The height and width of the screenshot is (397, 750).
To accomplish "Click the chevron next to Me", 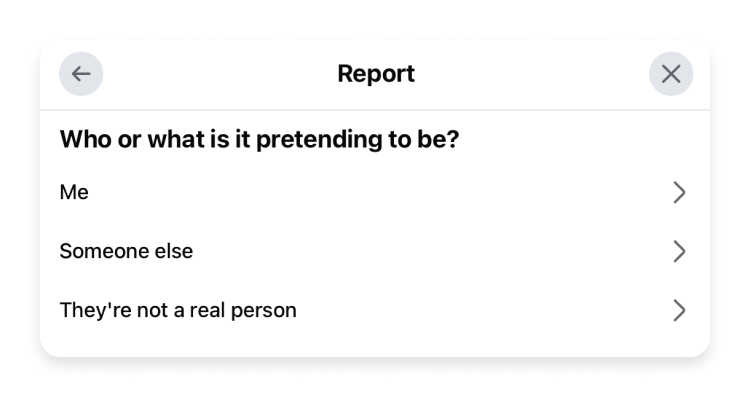I will [679, 192].
